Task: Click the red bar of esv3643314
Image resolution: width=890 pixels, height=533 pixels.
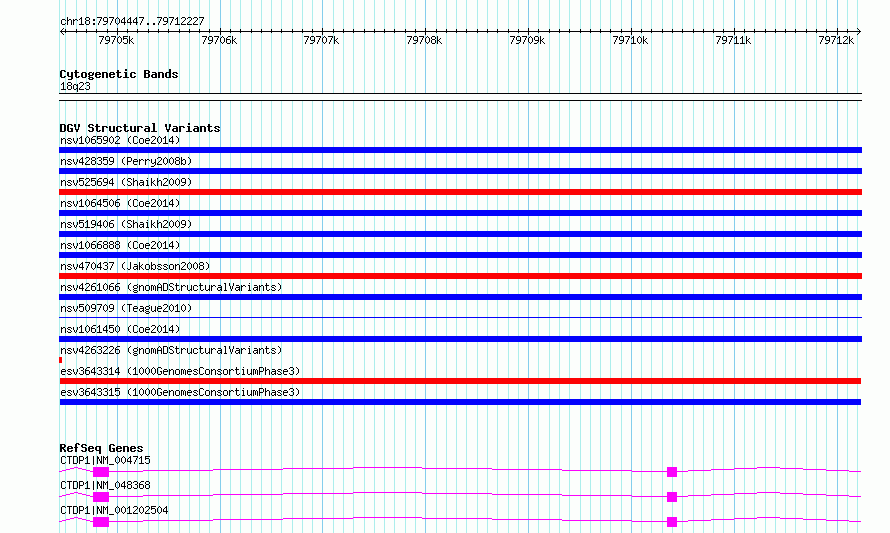Action: tap(460, 381)
